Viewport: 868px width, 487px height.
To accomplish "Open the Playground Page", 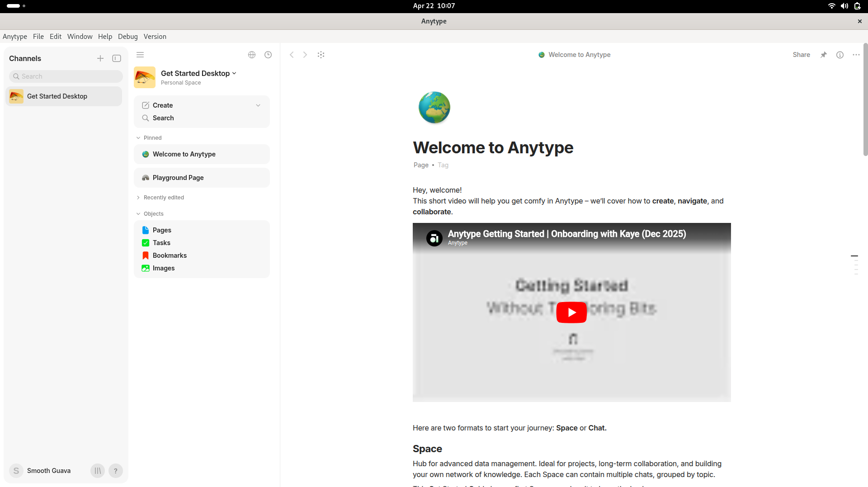I will (202, 178).
